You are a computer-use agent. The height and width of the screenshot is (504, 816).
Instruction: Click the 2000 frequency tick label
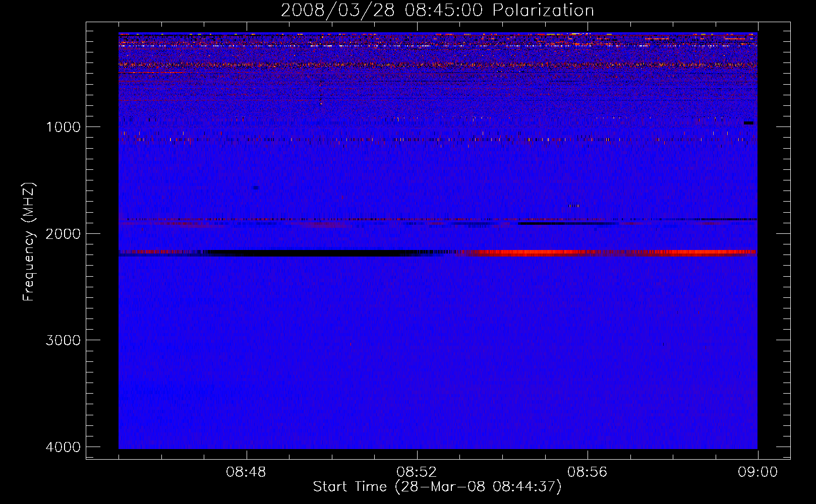63,233
